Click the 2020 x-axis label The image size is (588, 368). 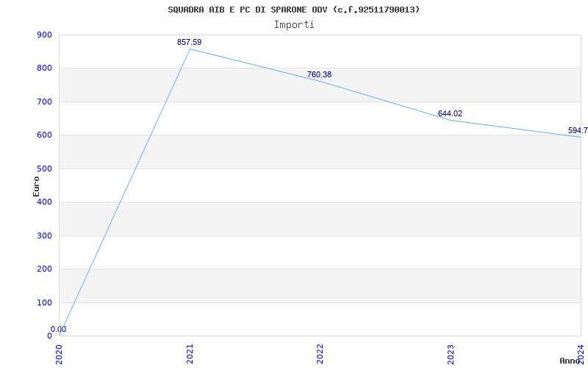60,354
